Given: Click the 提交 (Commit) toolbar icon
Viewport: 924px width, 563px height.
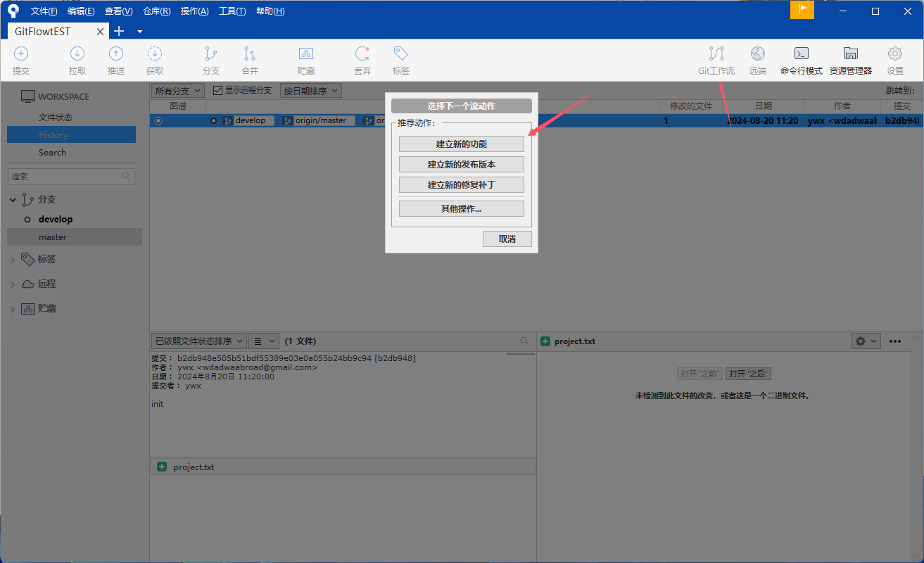Looking at the screenshot, I should click(x=21, y=53).
